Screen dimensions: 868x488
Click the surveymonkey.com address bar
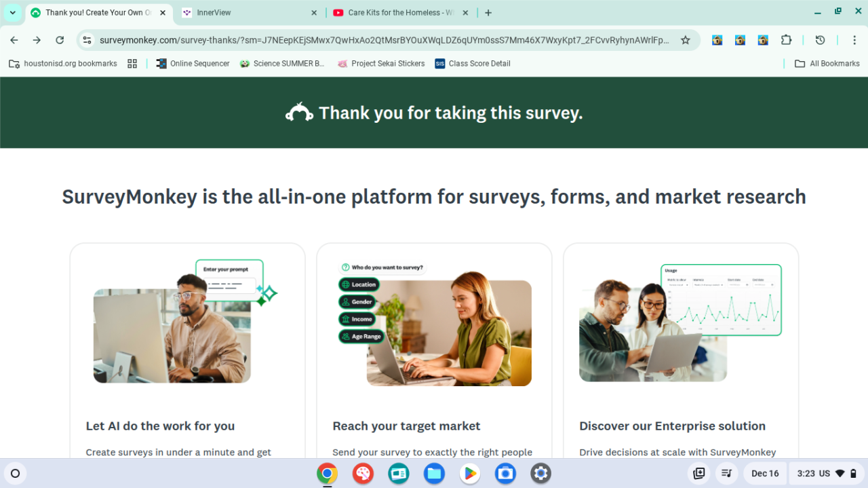pos(384,40)
